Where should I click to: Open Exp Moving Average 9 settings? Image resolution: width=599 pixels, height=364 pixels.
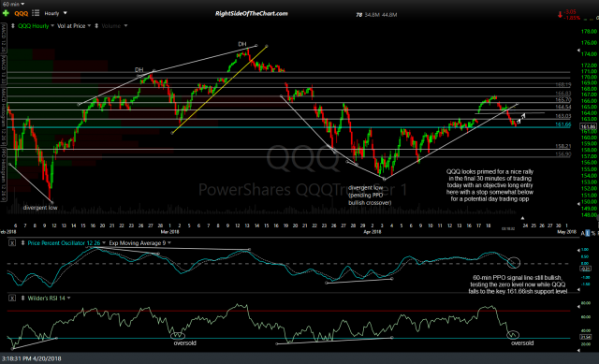[x=139, y=243]
